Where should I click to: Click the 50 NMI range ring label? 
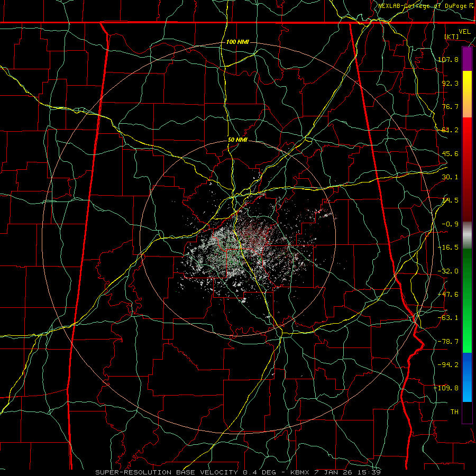pyautogui.click(x=237, y=140)
